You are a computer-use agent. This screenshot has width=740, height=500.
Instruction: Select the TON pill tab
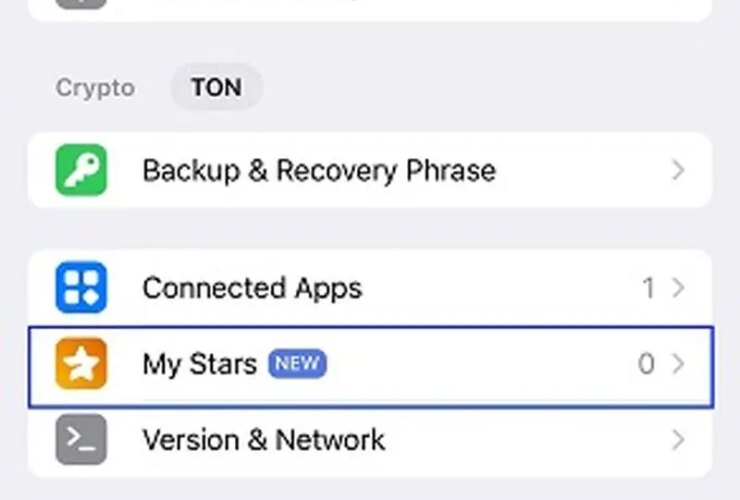(216, 88)
